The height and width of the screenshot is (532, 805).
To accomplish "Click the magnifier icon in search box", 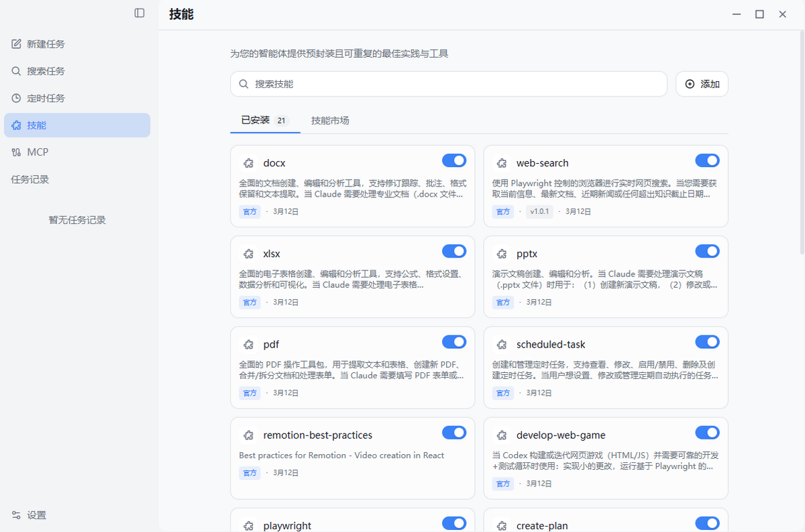I will [x=244, y=85].
